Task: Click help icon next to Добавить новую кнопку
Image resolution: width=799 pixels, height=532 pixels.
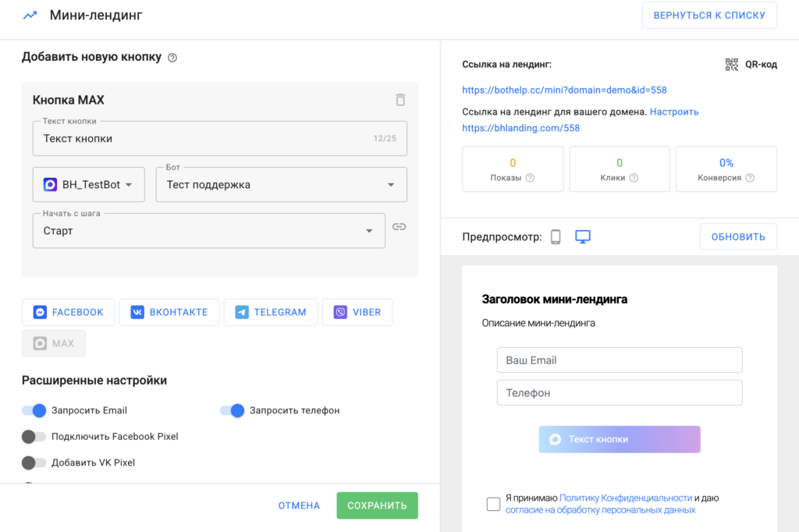Action: pyautogui.click(x=172, y=58)
